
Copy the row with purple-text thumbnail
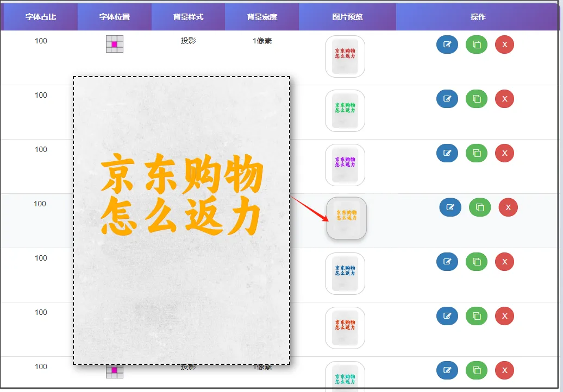point(477,153)
